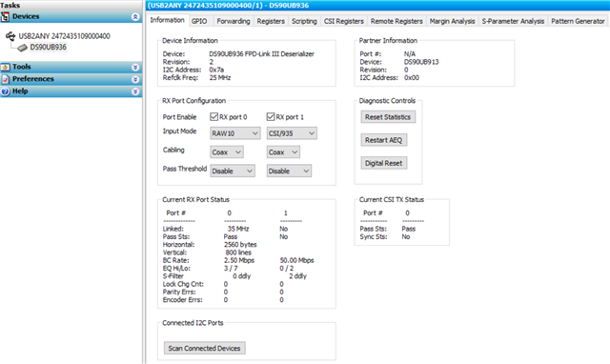Open RX port 1 Coax cabling dropdown
Screen dimensions: 610x364
pos(283,152)
